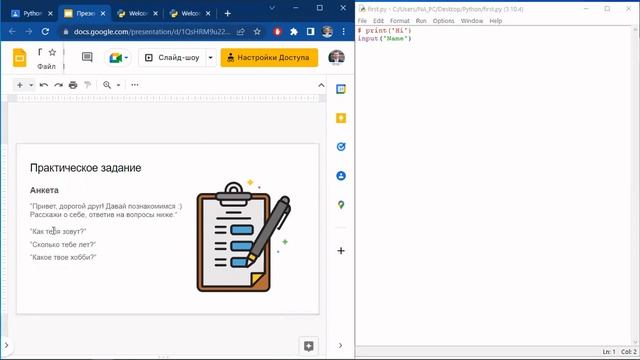Click the "Сколько тебе лет?" line
Viewport: 640px width, 360px height.
click(x=63, y=244)
